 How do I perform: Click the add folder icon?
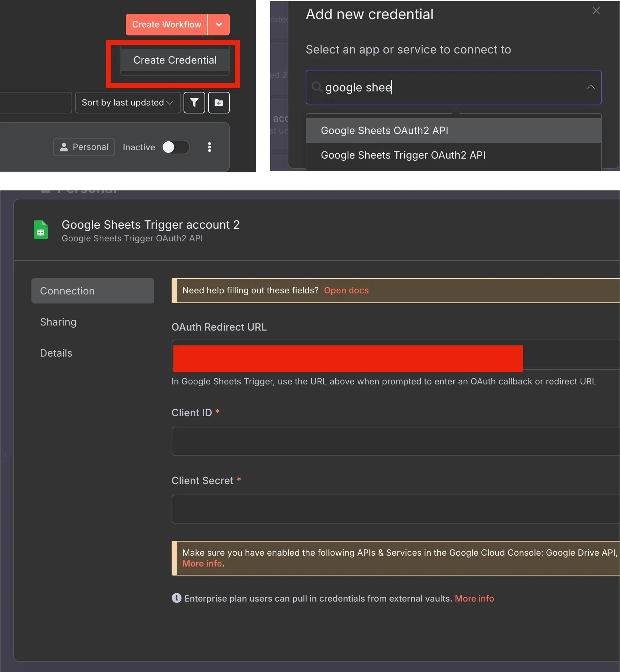pyautogui.click(x=219, y=103)
